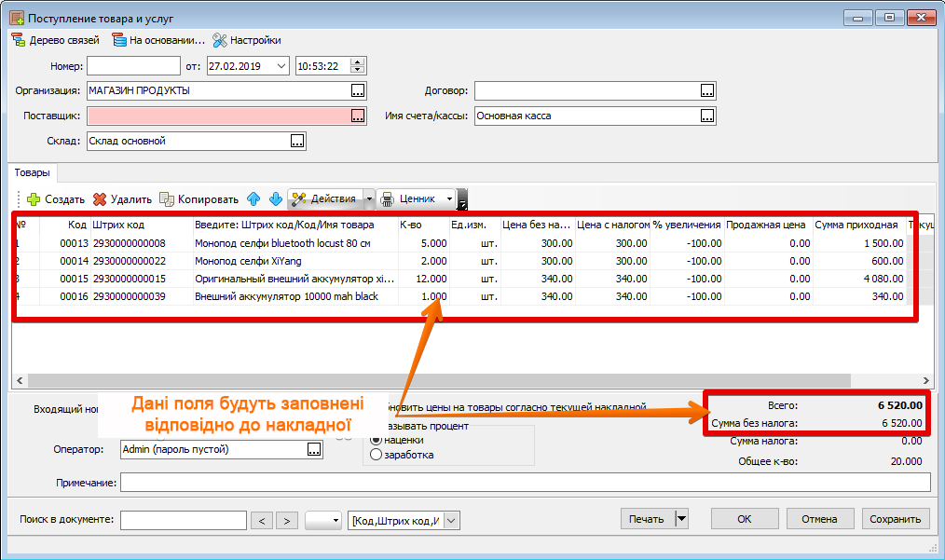Viewport: 945px width, 560px height.
Task: Move row up with blue arrow
Action: click(253, 198)
